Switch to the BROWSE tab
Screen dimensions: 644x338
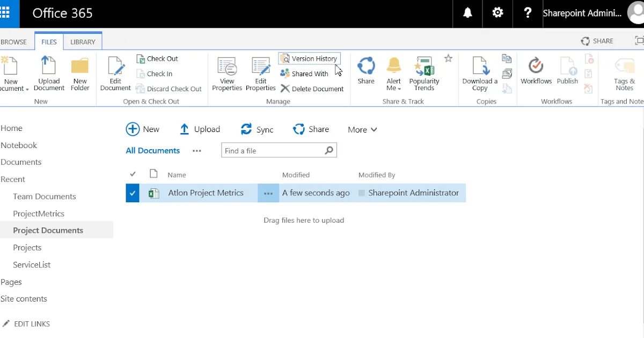(x=13, y=42)
